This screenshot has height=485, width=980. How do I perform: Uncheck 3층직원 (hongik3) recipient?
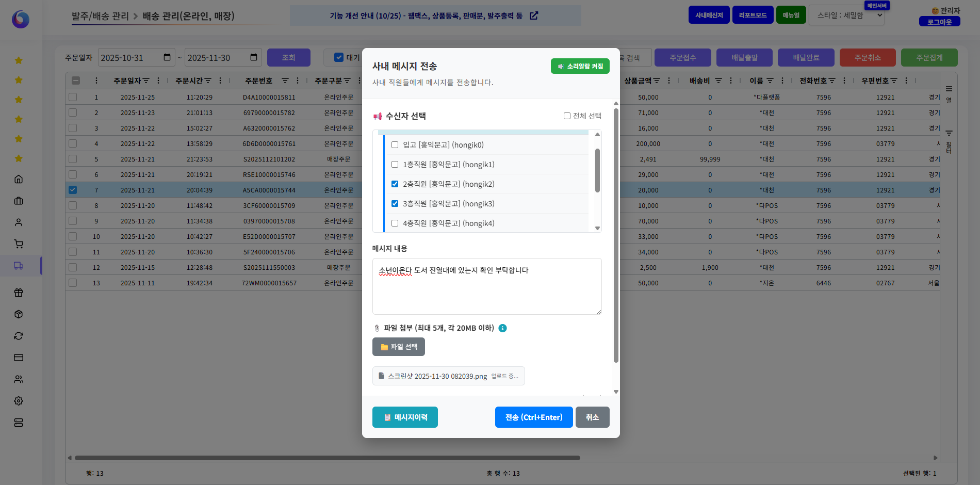[395, 204]
